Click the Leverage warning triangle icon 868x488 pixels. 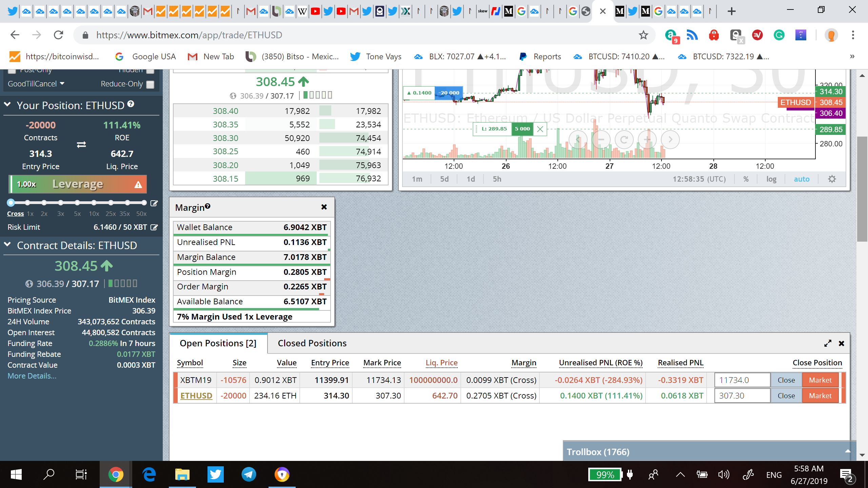pyautogui.click(x=138, y=185)
